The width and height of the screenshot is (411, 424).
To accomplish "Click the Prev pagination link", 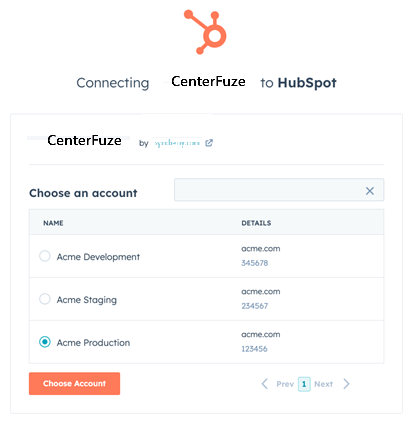I will (285, 384).
